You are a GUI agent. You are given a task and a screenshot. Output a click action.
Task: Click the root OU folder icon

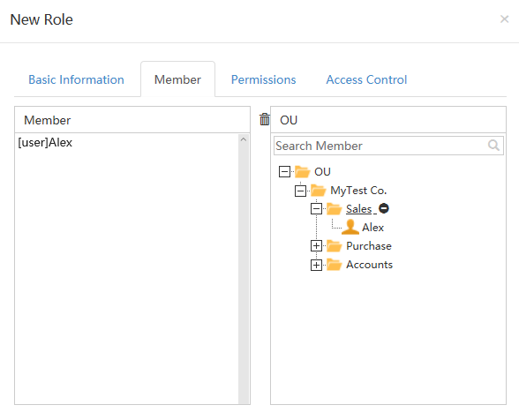coord(303,172)
